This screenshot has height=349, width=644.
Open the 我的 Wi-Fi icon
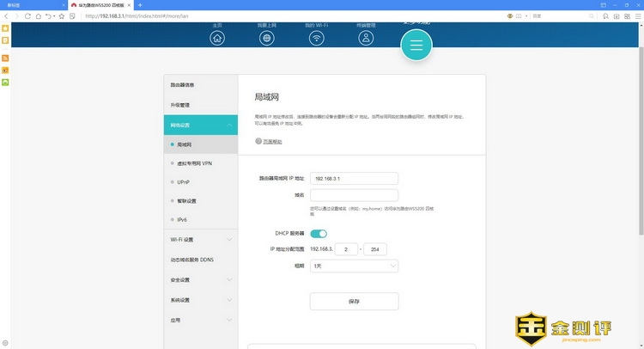[x=317, y=38]
